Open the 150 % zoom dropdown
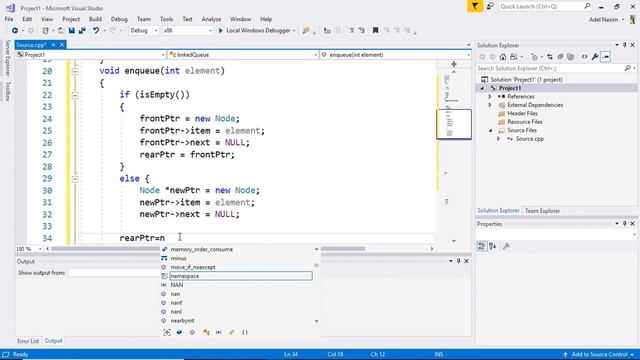The width and height of the screenshot is (640, 360). tap(29, 249)
